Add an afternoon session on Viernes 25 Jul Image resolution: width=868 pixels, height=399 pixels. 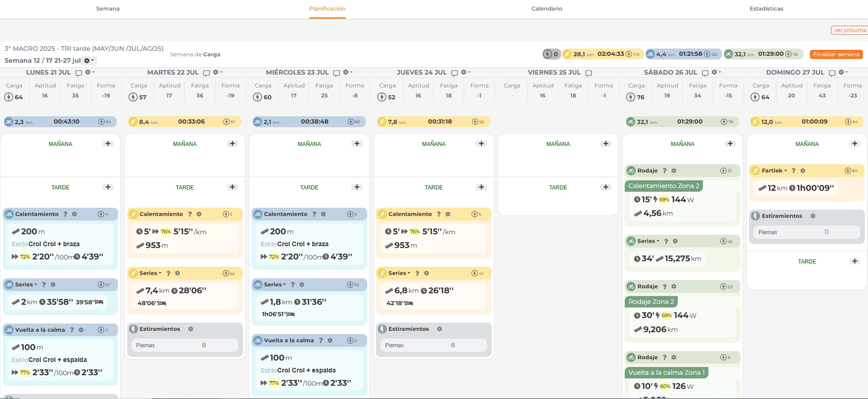coord(605,187)
